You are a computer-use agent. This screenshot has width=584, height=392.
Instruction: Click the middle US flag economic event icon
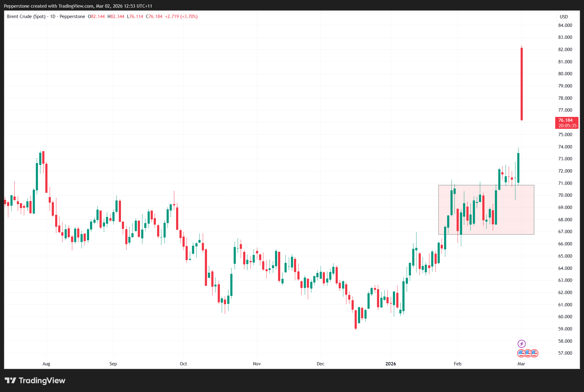click(x=528, y=353)
